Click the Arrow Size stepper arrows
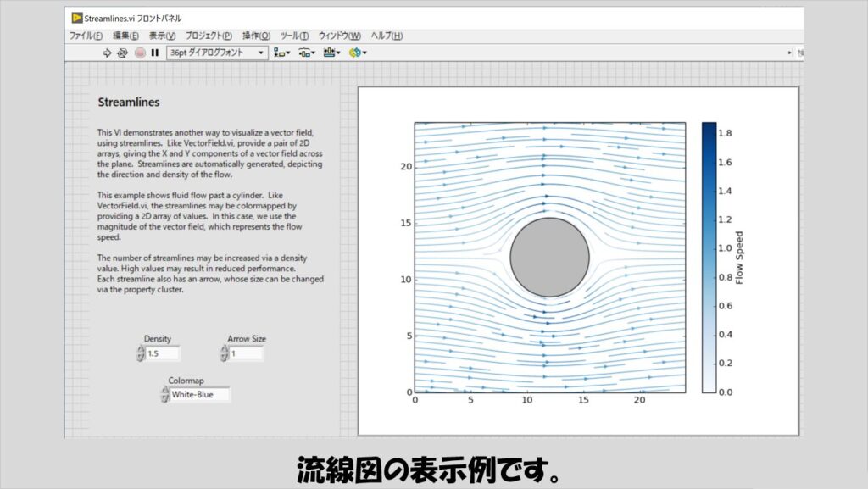Image resolution: width=868 pixels, height=489 pixels. click(x=224, y=353)
